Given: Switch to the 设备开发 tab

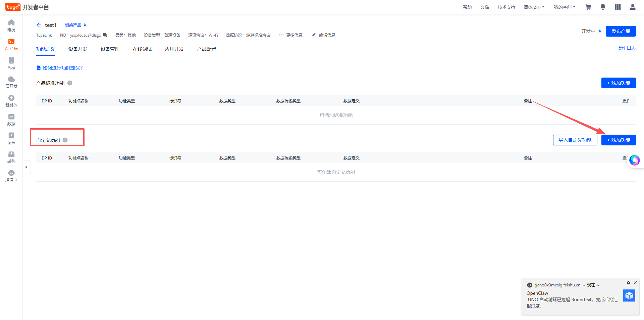Looking at the screenshot, I should click(78, 49).
